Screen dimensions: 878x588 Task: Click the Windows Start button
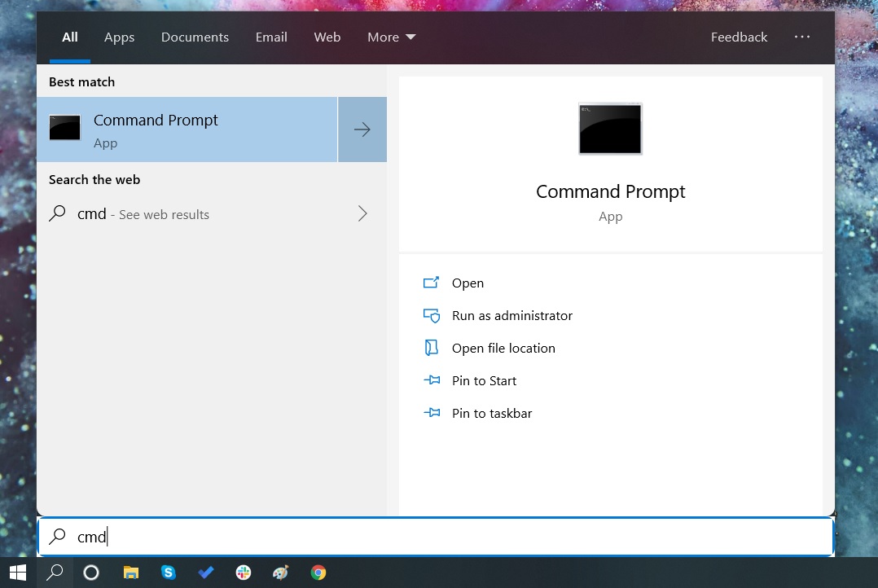pyautogui.click(x=17, y=573)
